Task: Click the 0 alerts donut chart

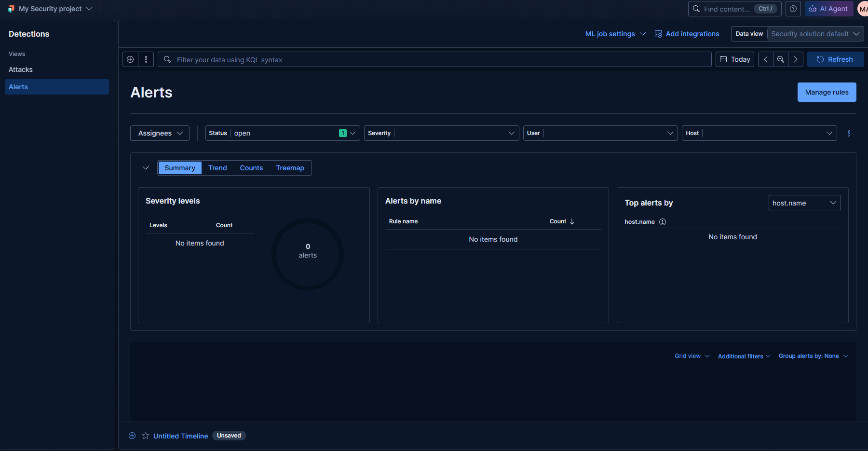Action: click(x=308, y=254)
